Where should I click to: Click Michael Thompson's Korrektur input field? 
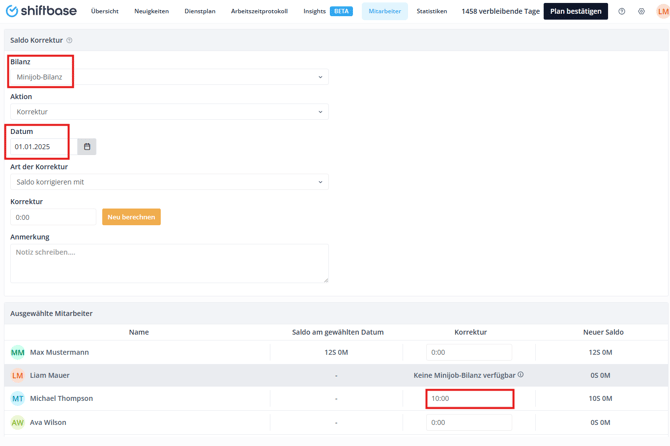469,398
